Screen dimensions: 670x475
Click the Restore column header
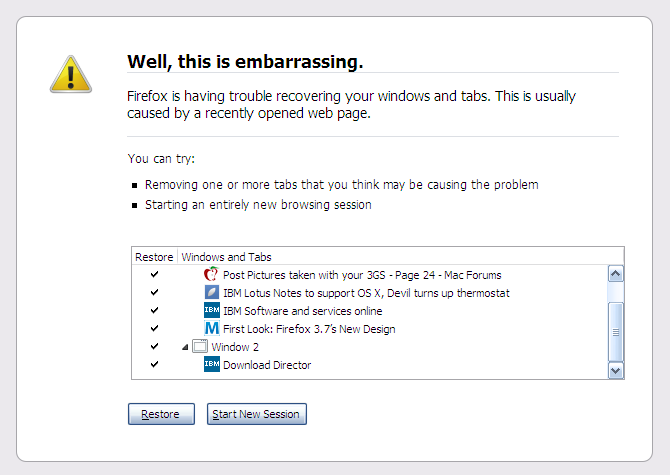154,257
